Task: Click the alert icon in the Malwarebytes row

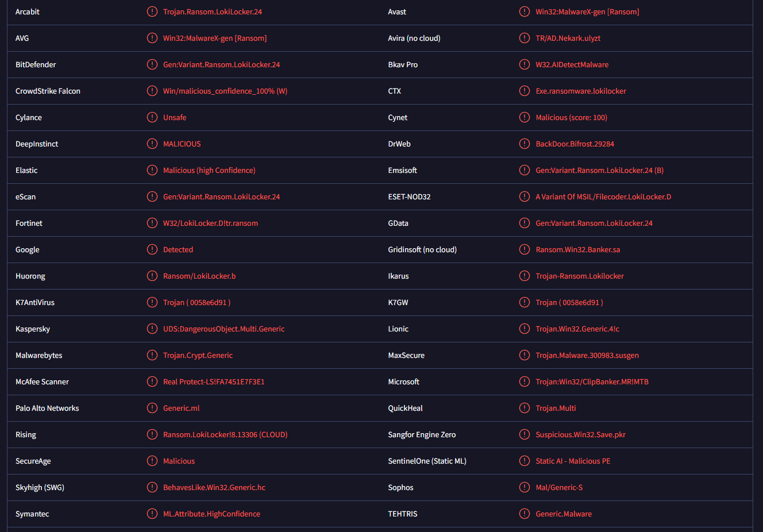Action: click(x=152, y=355)
